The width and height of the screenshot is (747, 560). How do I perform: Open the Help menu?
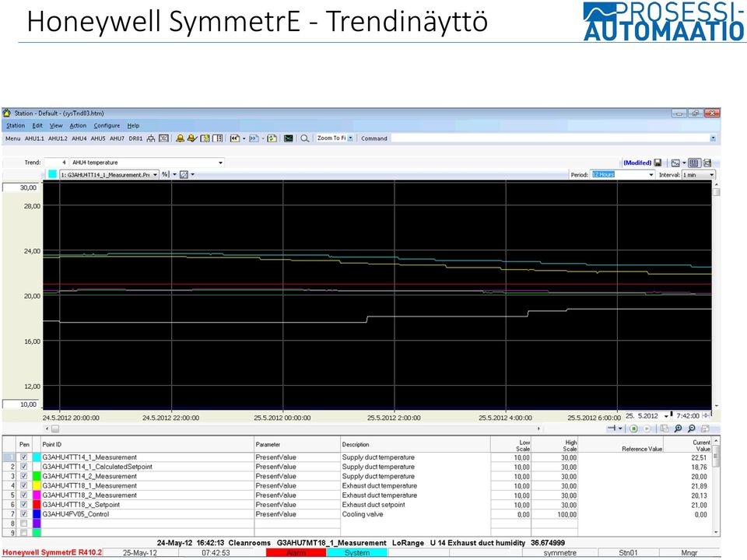[x=133, y=126]
